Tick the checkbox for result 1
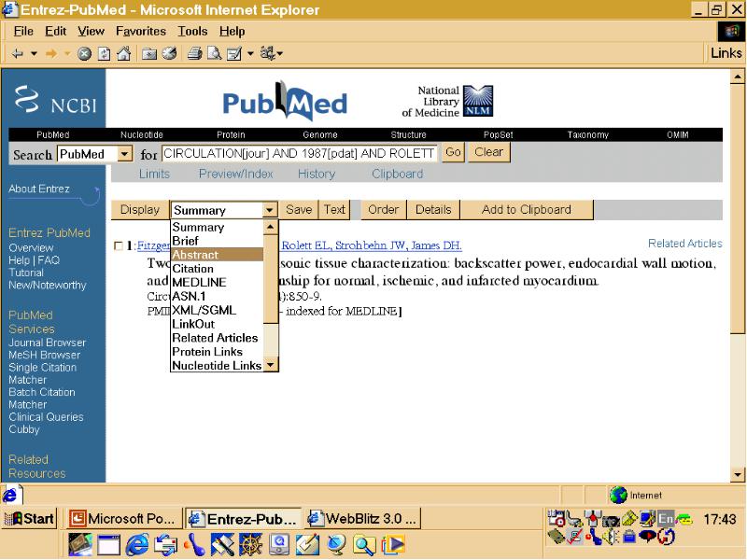Screen dimensions: 747x560 tap(119, 246)
